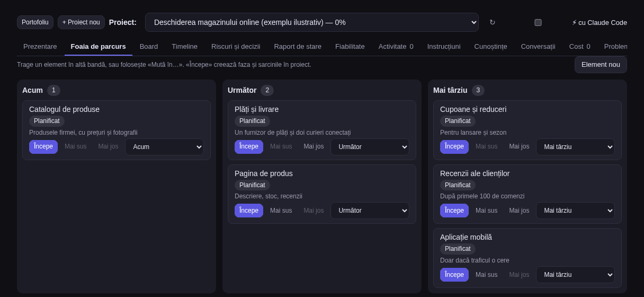644x297 pixels.
Task: Click the Plăți și livrare card title
Action: (256, 109)
